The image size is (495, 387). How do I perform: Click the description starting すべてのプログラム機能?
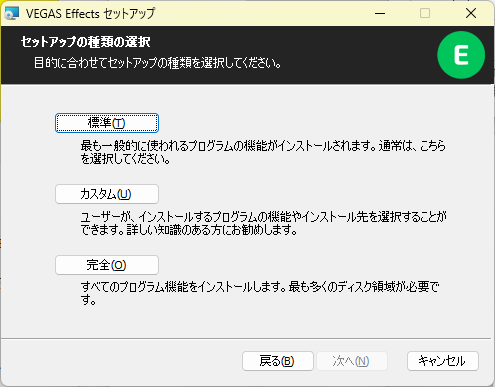[260, 293]
